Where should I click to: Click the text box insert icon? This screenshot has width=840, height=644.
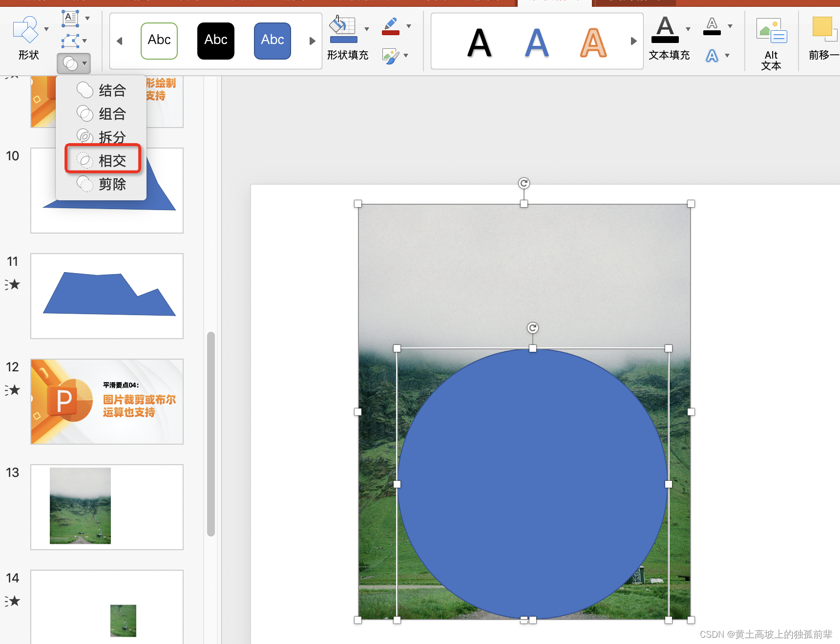(x=70, y=19)
